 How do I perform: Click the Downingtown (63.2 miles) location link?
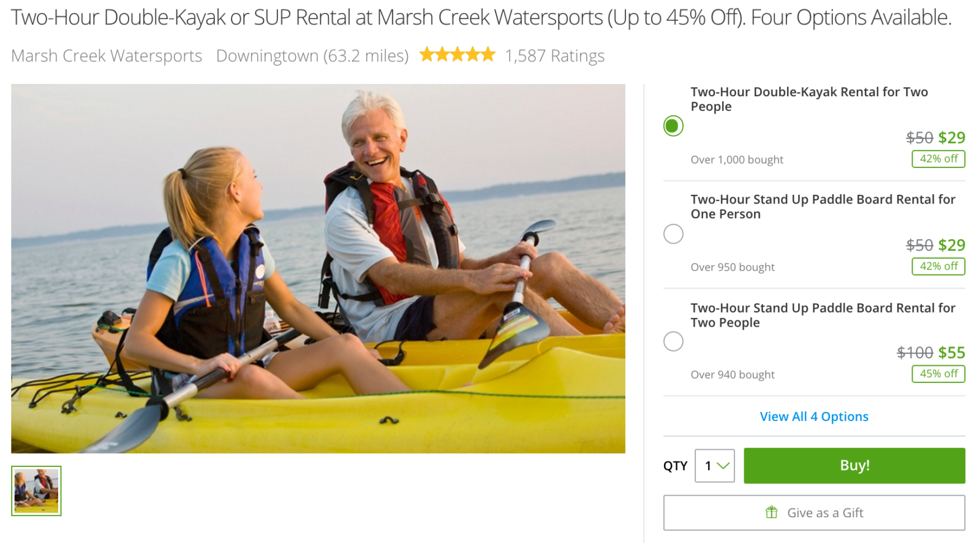tap(312, 56)
